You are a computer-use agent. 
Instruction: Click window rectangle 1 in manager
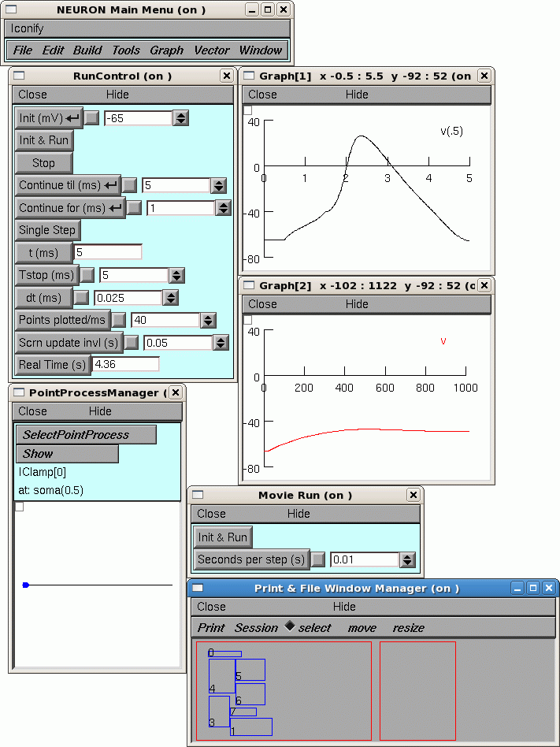(251, 727)
